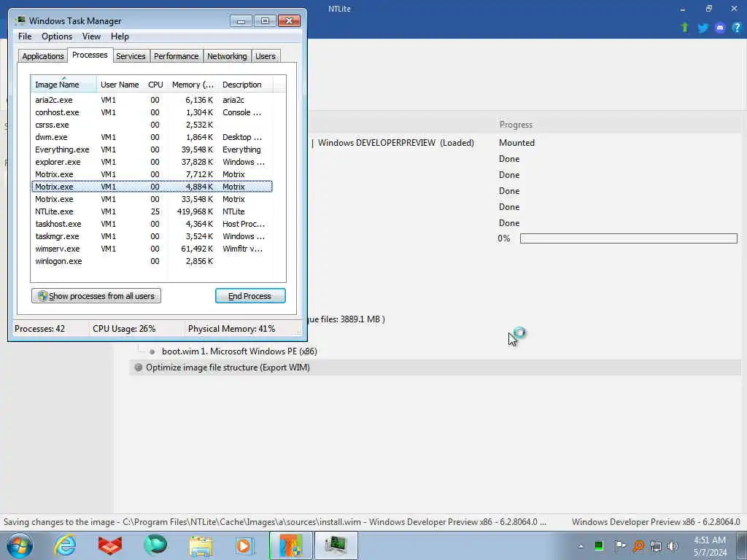This screenshot has height=560, width=747.
Task: Click NTLite 0% progress bar
Action: point(628,238)
